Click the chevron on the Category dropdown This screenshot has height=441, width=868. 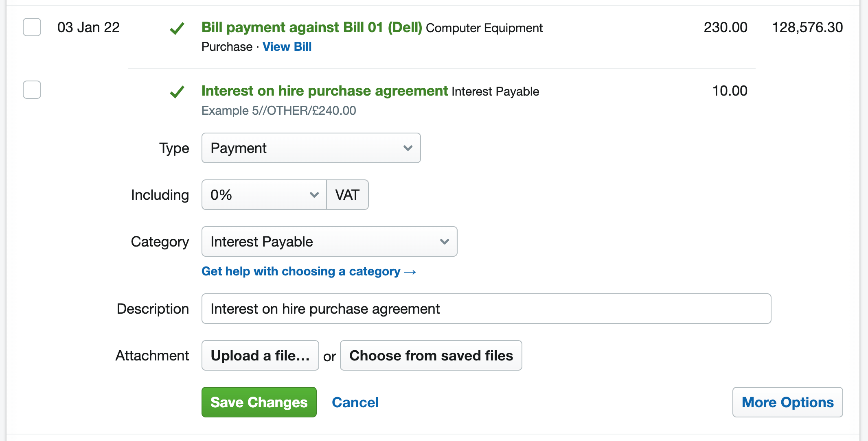coord(445,242)
